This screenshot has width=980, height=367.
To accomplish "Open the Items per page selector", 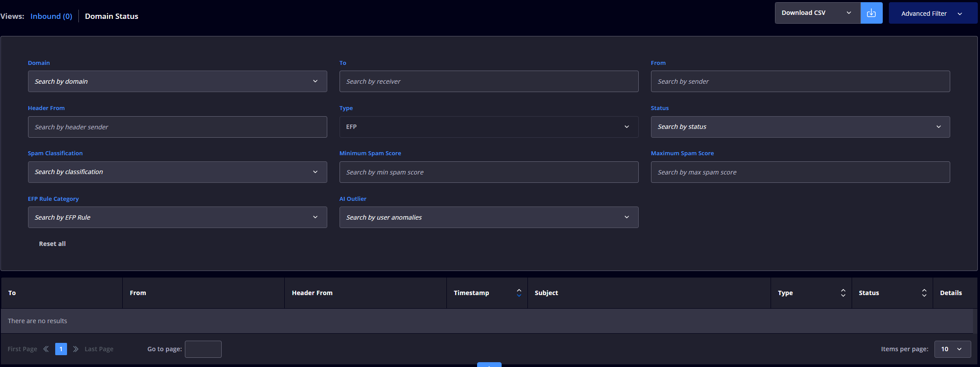I will 952,349.
